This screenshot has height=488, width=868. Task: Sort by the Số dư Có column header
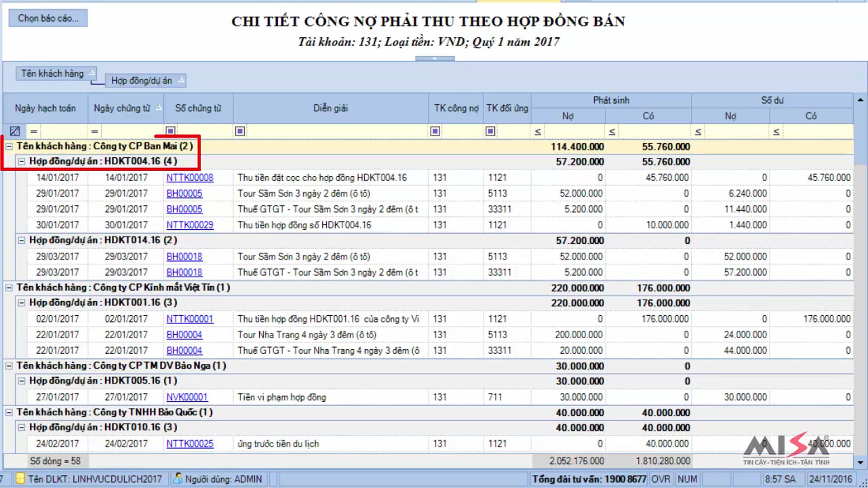(x=811, y=116)
